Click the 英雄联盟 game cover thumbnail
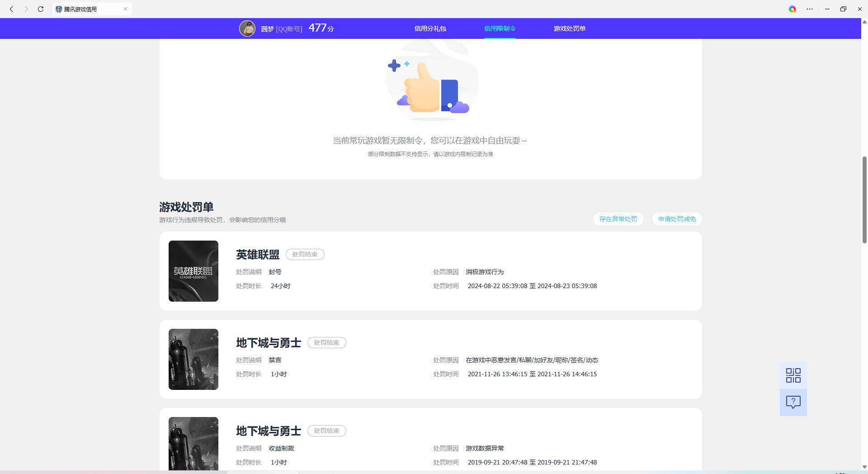The image size is (868, 474). [x=193, y=271]
